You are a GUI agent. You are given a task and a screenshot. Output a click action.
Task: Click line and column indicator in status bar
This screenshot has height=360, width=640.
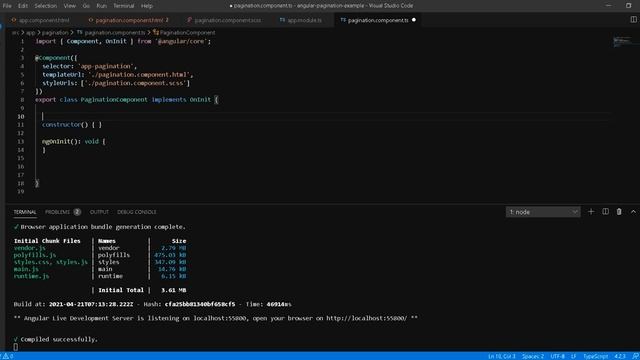pyautogui.click(x=502, y=356)
